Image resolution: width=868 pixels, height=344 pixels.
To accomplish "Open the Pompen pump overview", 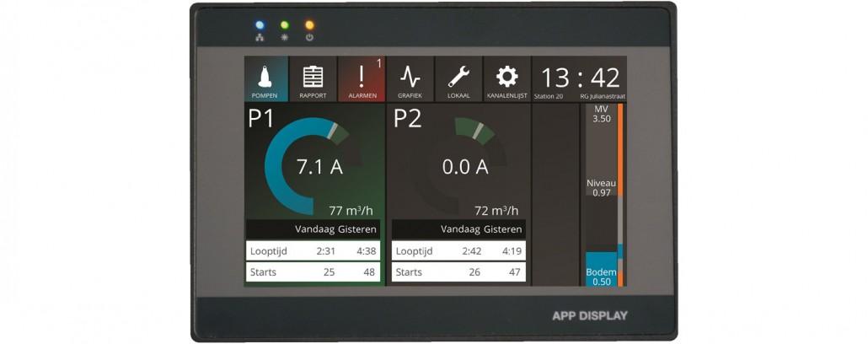I will (x=265, y=79).
